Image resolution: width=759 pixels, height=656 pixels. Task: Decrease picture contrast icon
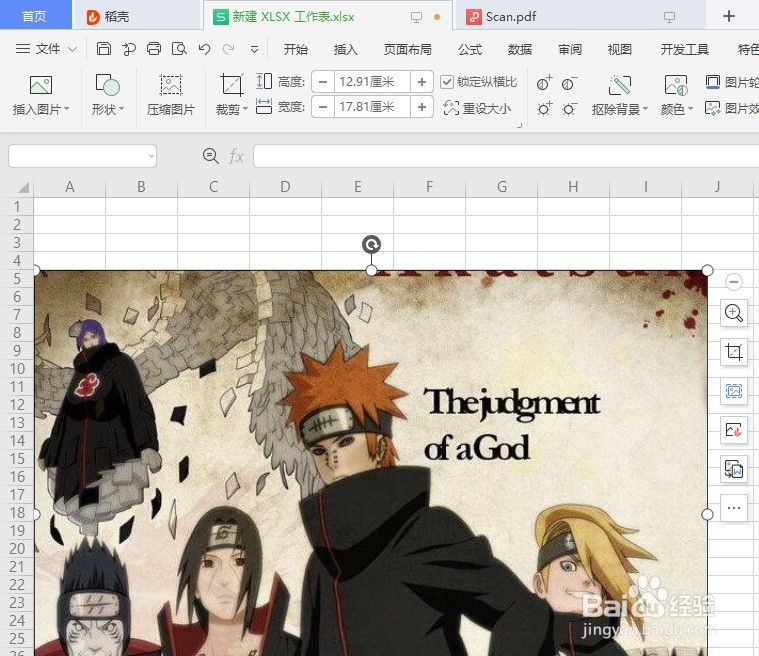click(569, 83)
